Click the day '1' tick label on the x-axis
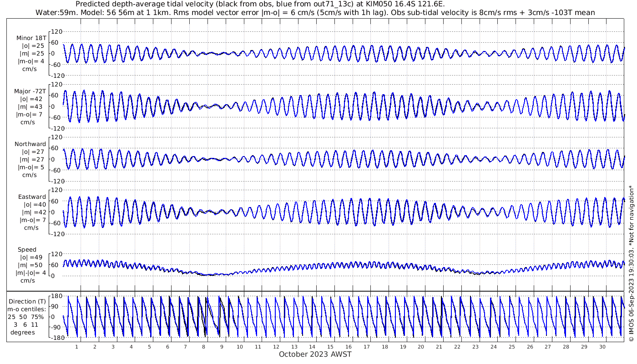Screen dimensions: 637x364 pyautogui.click(x=77, y=347)
